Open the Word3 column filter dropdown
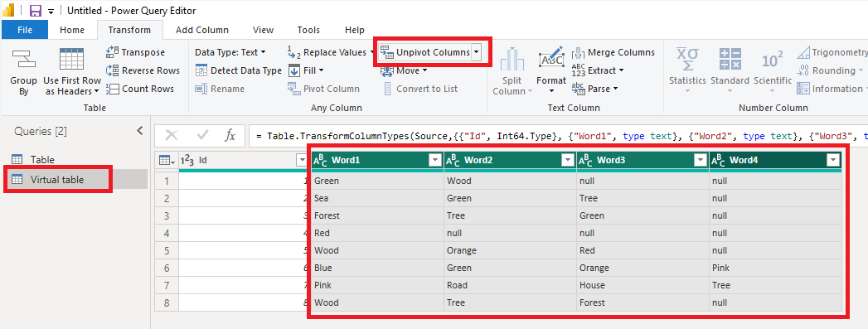 click(x=701, y=160)
